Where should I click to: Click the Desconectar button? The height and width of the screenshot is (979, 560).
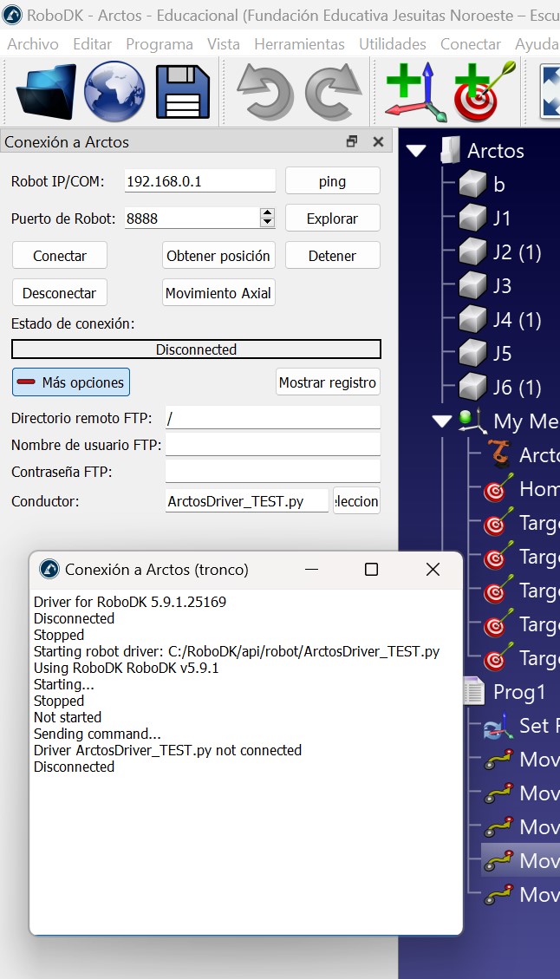[x=60, y=293]
